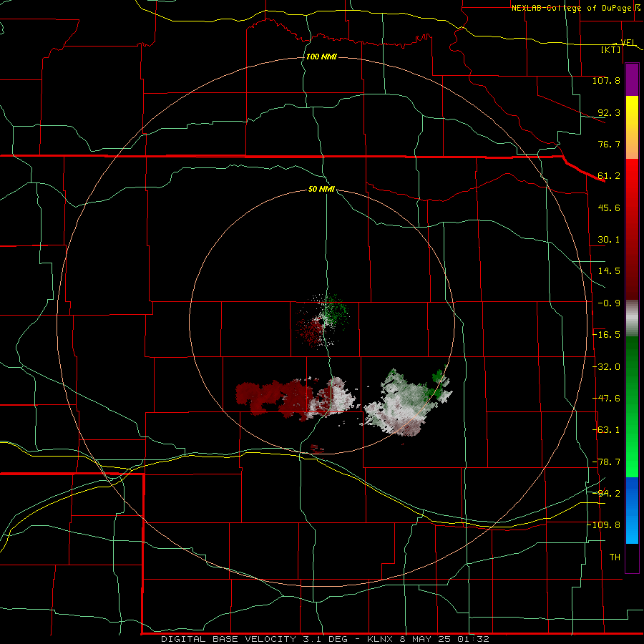The image size is (644, 644).
Task: Pick the purple segment of the velocity color bar
Action: click(632, 79)
